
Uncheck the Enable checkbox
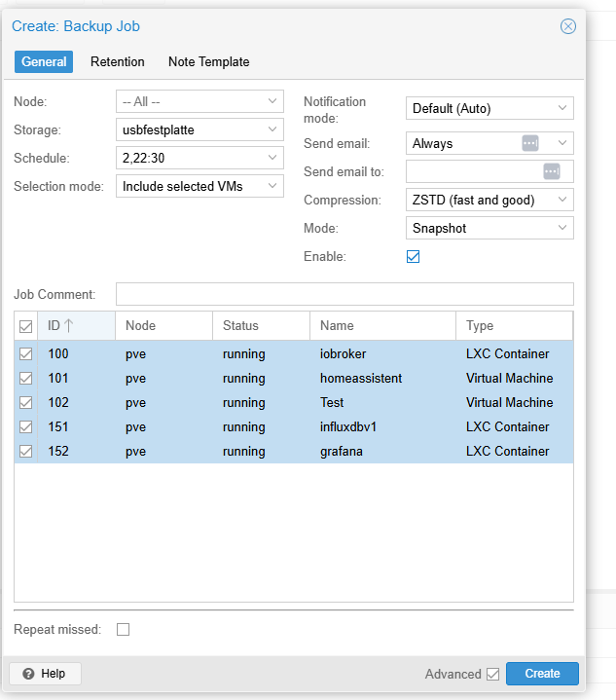(413, 257)
